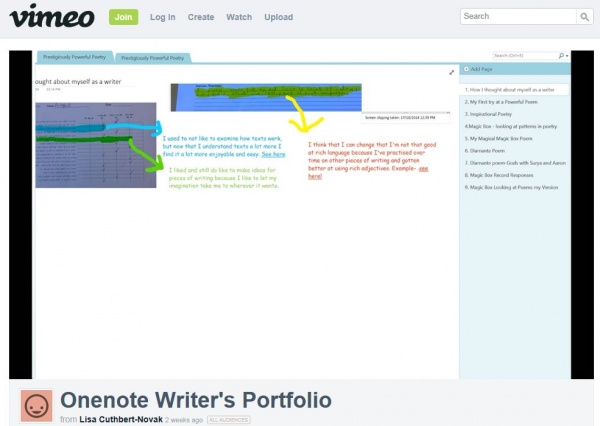Click the page title 'thought about myself as a writer'
600x426 pixels.
pos(78,82)
